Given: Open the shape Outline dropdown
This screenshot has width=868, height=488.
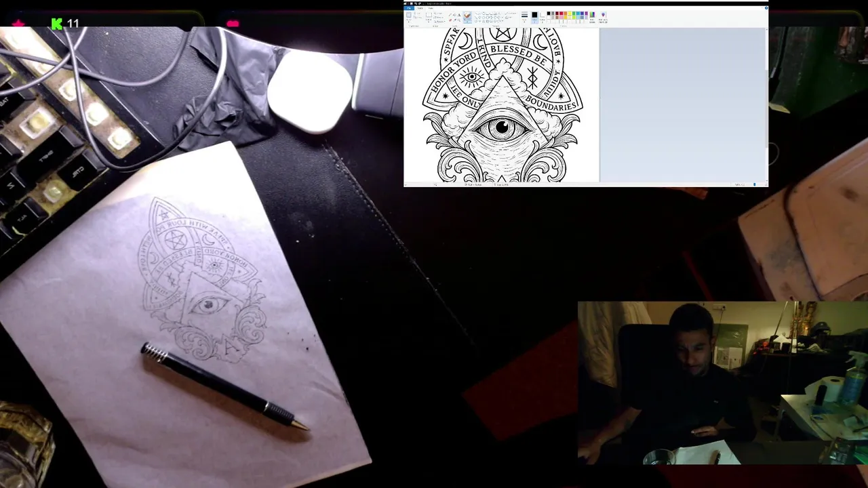Looking at the screenshot, I should pos(511,14).
